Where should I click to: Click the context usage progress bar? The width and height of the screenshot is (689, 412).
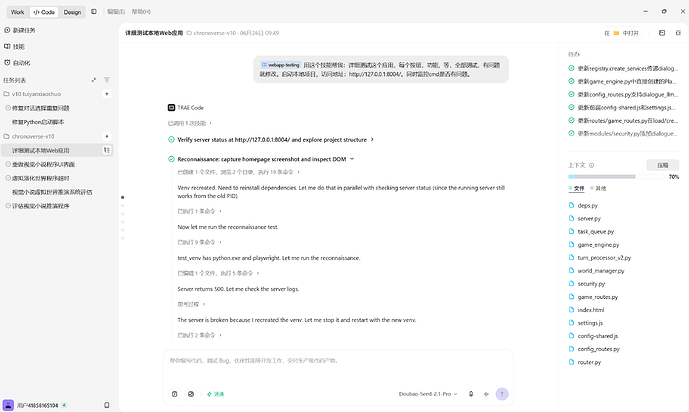[x=616, y=177]
